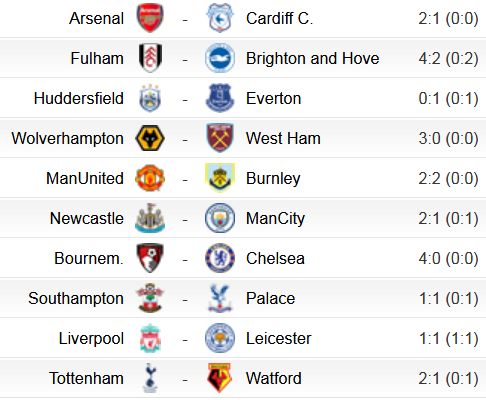Click the Huddersfield team name
Viewport: 486px width, 400px height.
pyautogui.click(x=79, y=98)
